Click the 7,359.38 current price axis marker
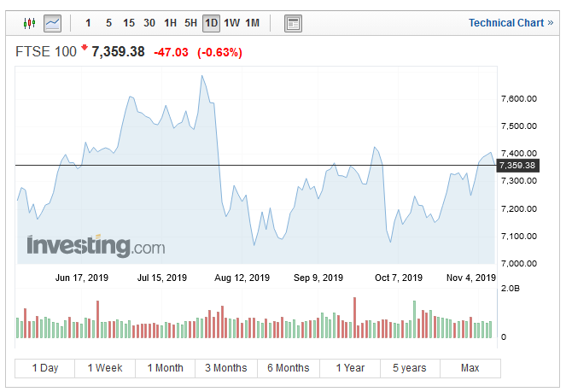 click(x=517, y=166)
